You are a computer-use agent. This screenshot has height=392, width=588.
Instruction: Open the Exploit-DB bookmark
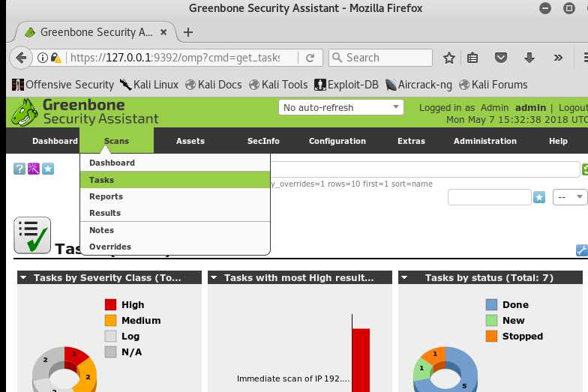click(x=346, y=85)
